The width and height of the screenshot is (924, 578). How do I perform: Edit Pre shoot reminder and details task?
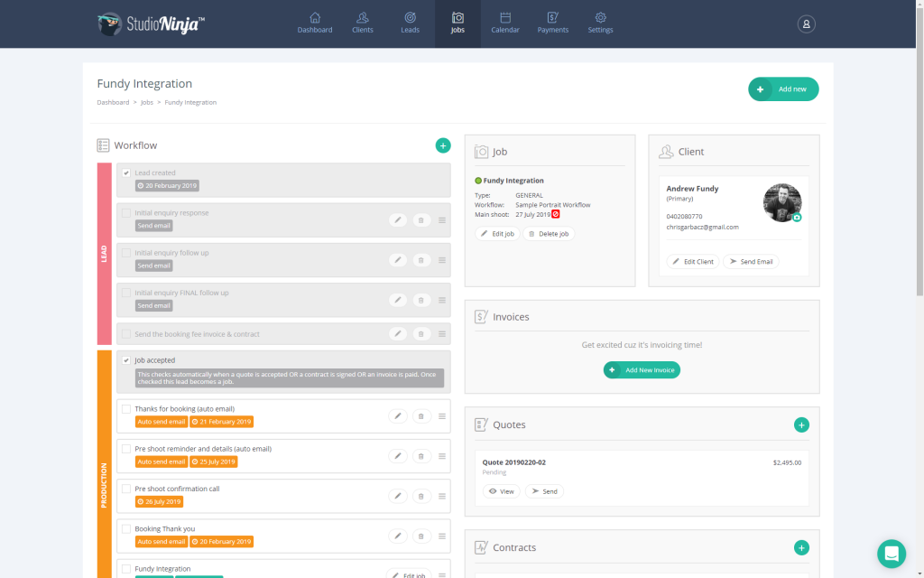[x=398, y=456]
